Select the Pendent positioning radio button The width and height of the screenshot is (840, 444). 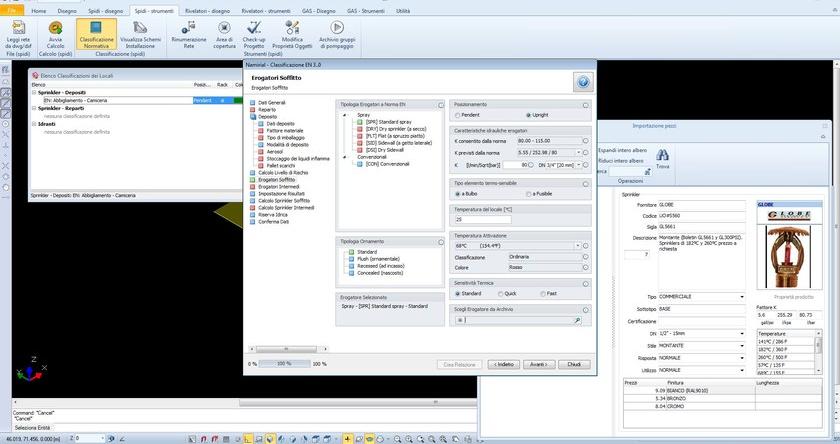pos(458,115)
